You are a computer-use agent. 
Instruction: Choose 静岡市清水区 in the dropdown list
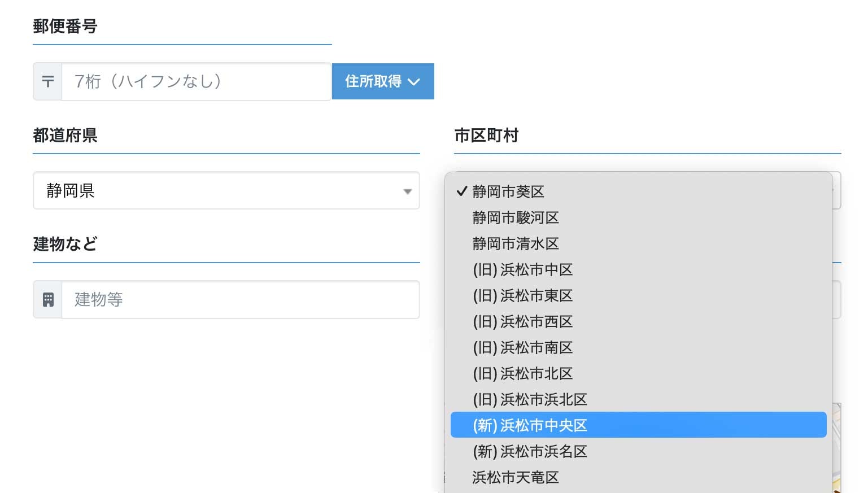point(639,243)
